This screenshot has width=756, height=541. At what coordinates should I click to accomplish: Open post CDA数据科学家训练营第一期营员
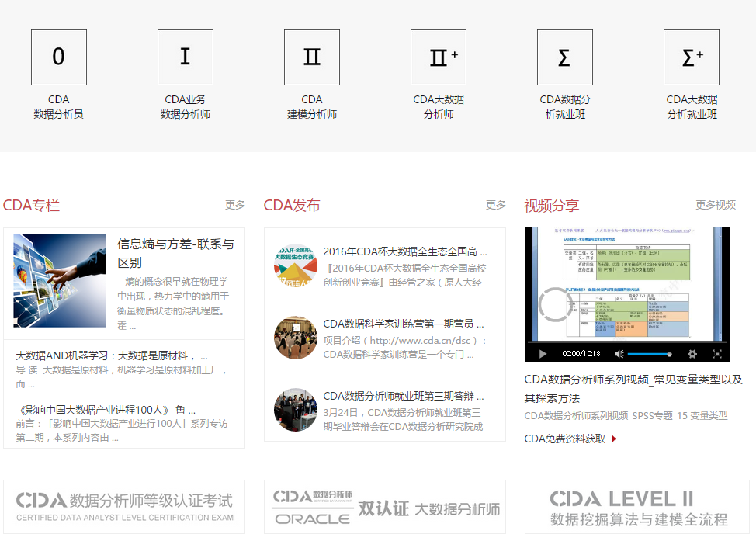click(x=404, y=324)
